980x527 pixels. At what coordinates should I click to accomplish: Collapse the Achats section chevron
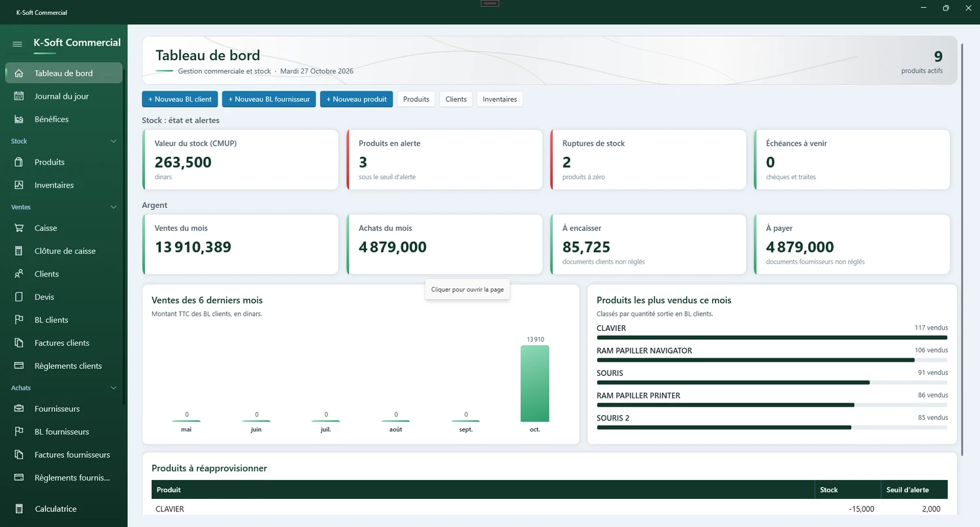click(x=114, y=388)
